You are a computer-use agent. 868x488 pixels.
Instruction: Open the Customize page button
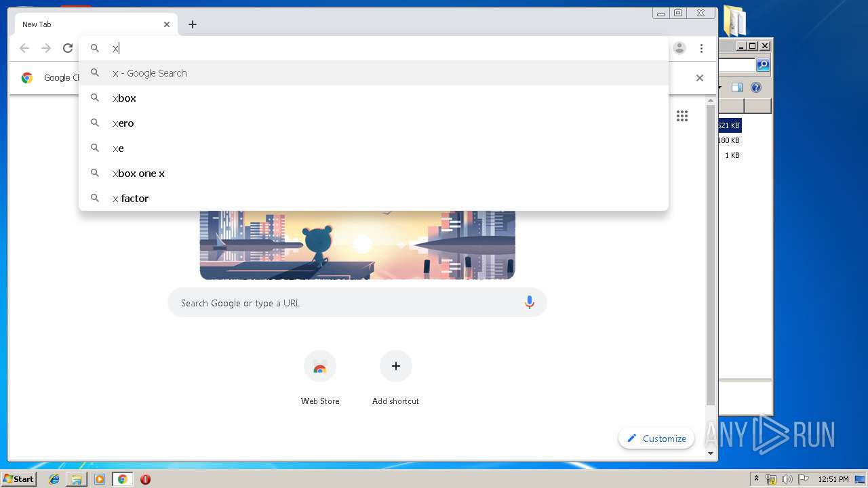click(656, 439)
